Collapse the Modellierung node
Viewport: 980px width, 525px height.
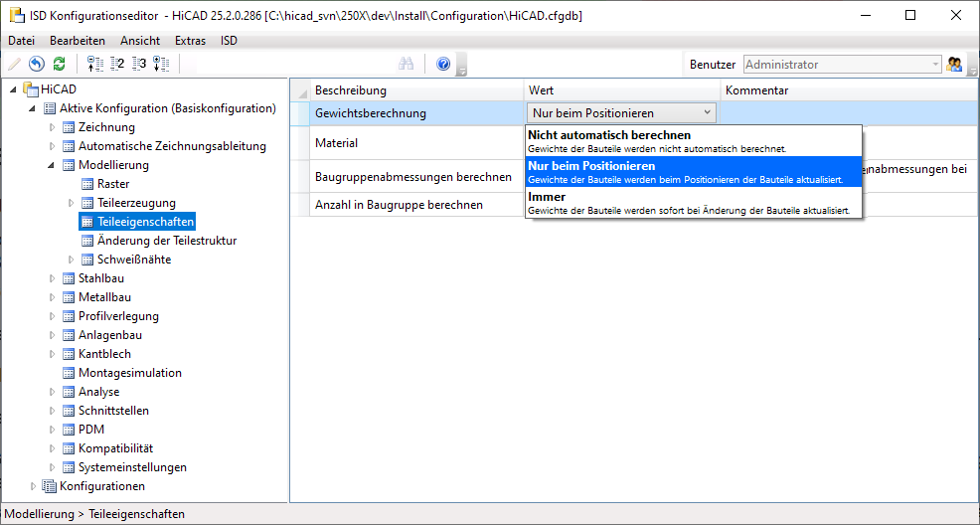pos(52,166)
